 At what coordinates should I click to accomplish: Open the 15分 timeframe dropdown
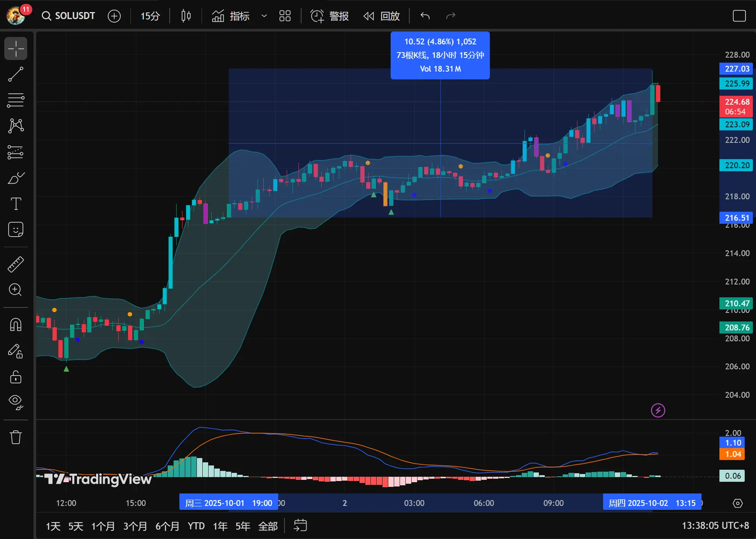(x=150, y=16)
